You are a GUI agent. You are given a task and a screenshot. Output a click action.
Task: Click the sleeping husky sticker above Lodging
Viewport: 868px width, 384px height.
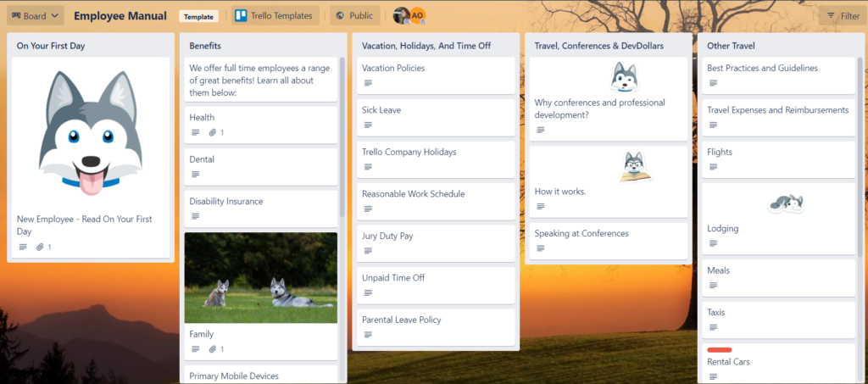click(785, 203)
